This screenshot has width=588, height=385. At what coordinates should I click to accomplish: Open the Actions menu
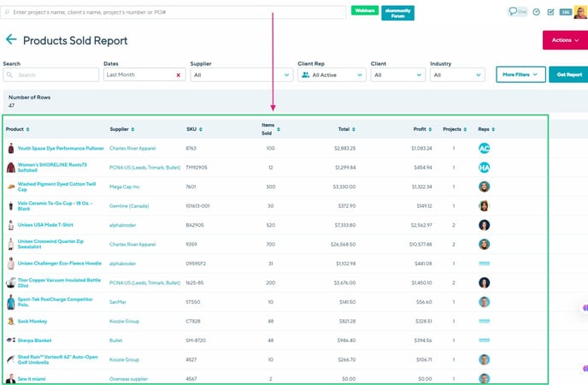pos(564,40)
